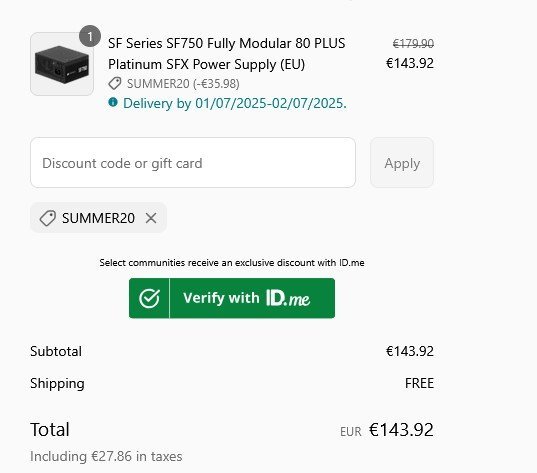The width and height of the screenshot is (537, 473).
Task: Click the delivery info circle icon
Action: tap(113, 102)
